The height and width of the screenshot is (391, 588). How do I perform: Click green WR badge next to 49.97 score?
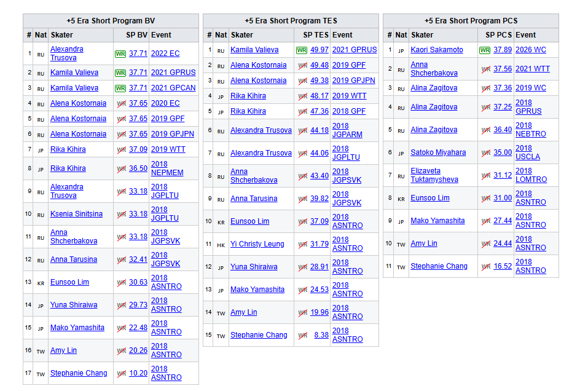302,50
